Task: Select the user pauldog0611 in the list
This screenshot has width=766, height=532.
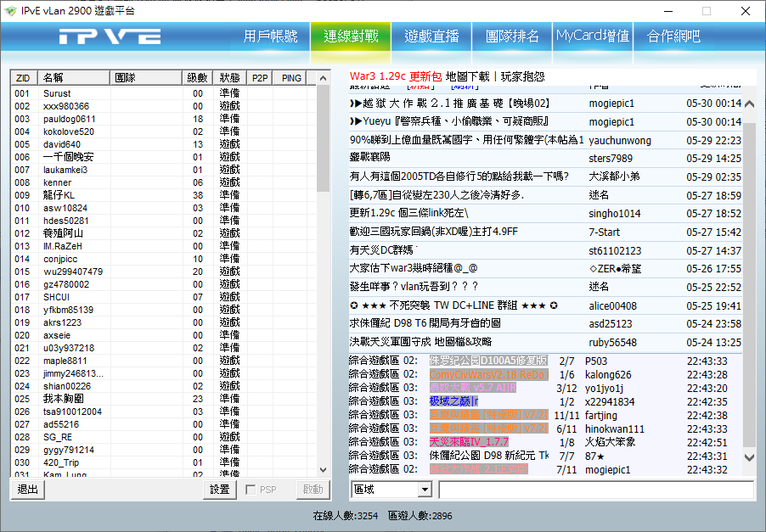Action: pos(70,119)
